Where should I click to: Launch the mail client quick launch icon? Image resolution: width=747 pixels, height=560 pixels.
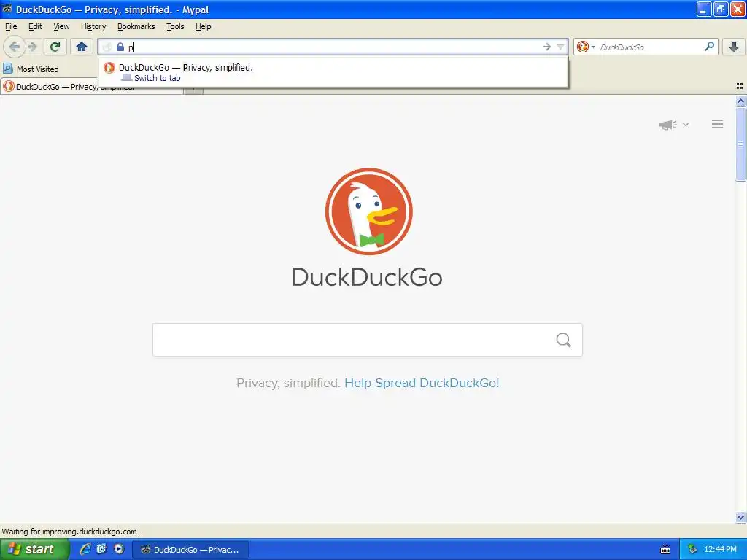point(102,549)
